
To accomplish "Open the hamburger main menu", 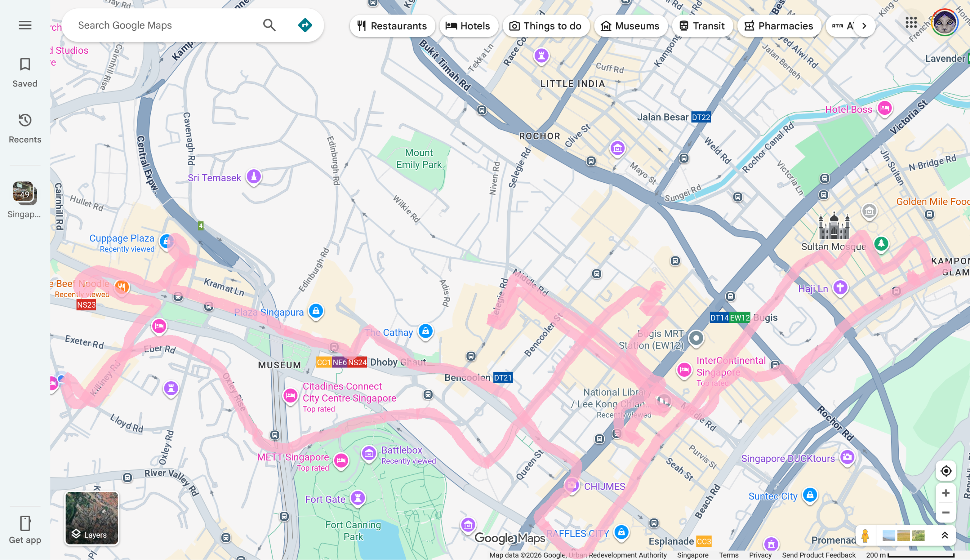I will point(25,25).
